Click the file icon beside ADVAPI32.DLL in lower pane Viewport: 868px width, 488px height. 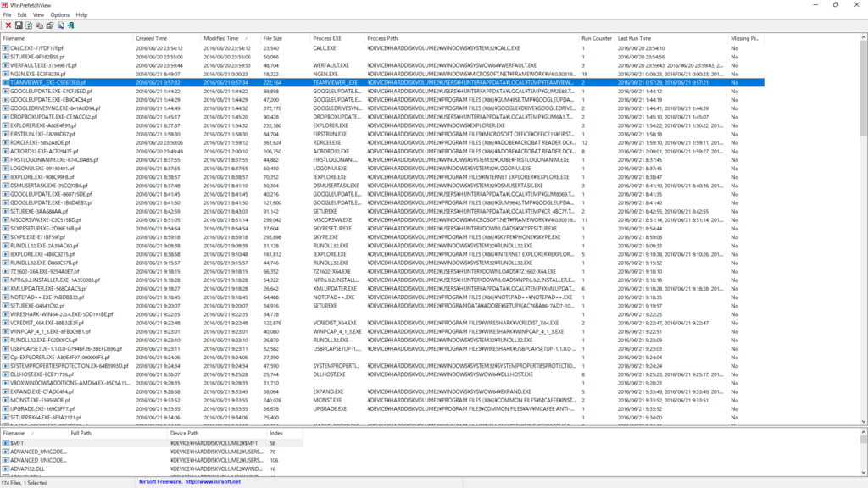[6, 469]
